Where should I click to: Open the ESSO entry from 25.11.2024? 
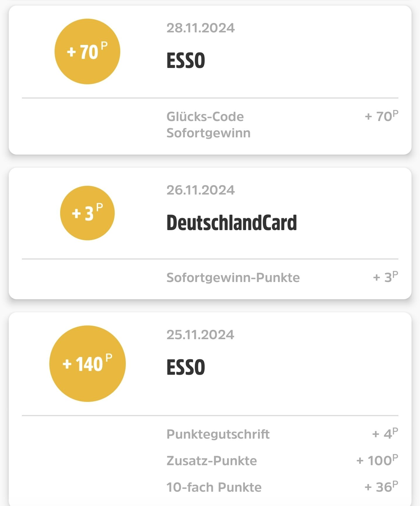click(186, 367)
